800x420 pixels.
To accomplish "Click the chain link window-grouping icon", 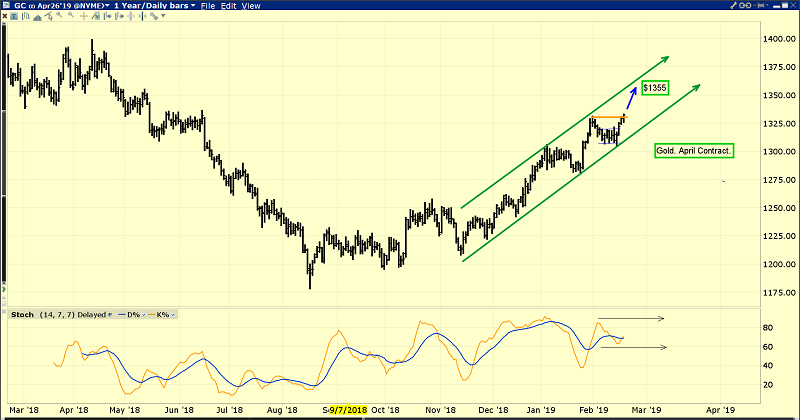I will (x=745, y=6).
